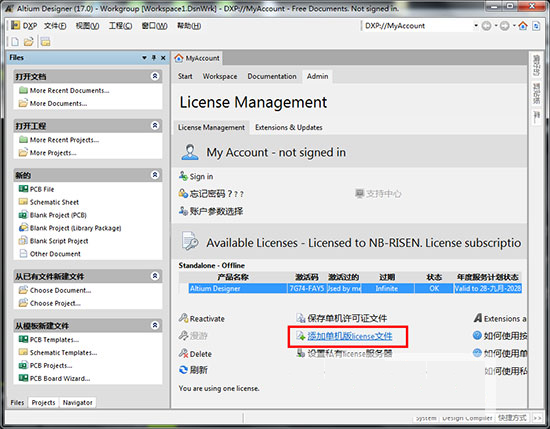This screenshot has width=550, height=429.
Task: Pin the Files panel
Action: tap(154, 58)
